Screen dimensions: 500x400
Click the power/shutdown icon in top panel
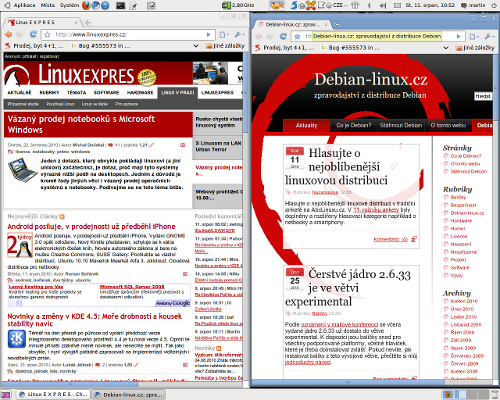point(494,5)
